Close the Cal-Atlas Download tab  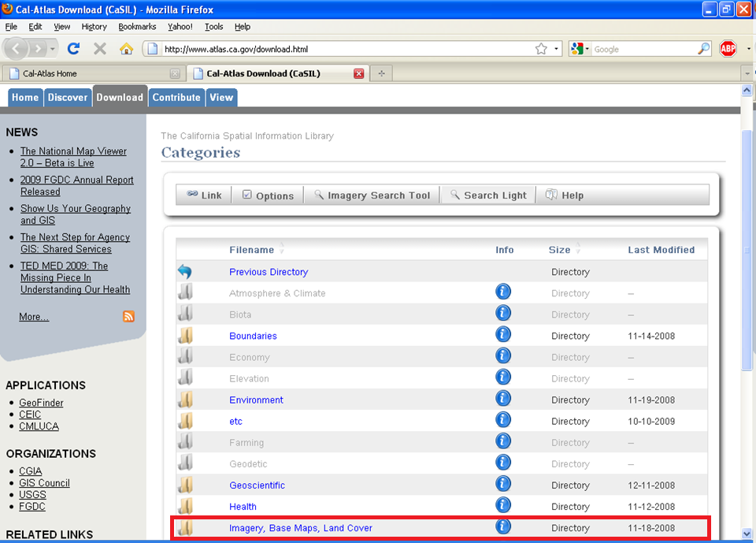358,73
